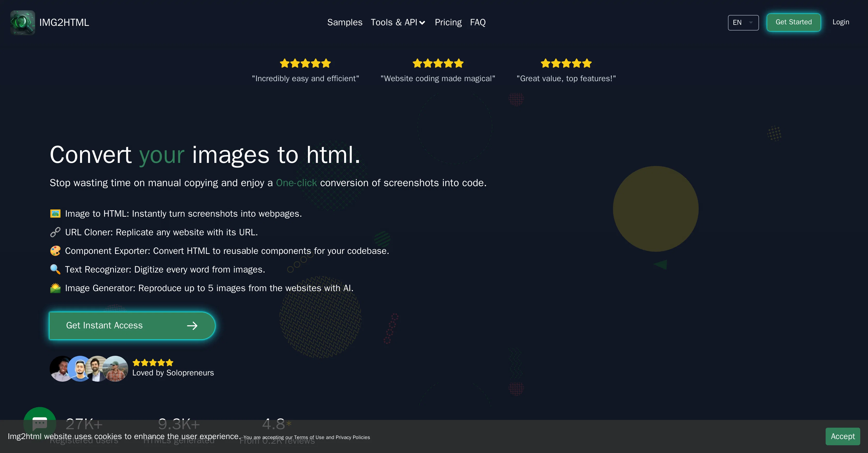Go to the Pricing page
The height and width of the screenshot is (453, 868).
(x=448, y=22)
